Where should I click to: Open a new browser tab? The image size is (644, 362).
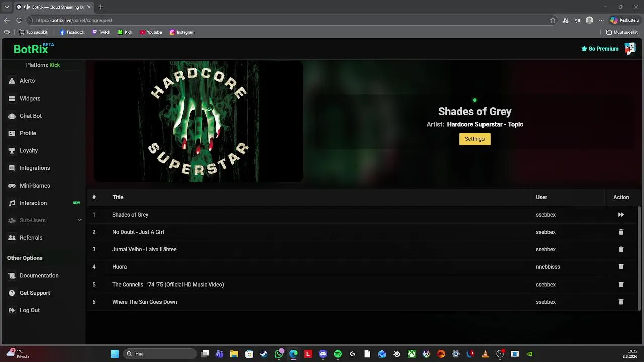(101, 7)
